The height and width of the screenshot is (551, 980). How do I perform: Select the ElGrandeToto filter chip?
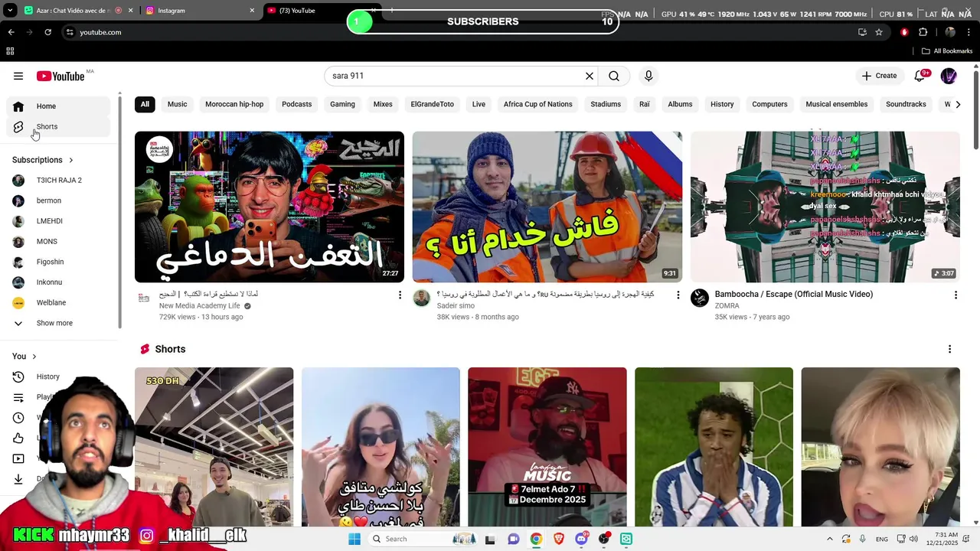[432, 104]
